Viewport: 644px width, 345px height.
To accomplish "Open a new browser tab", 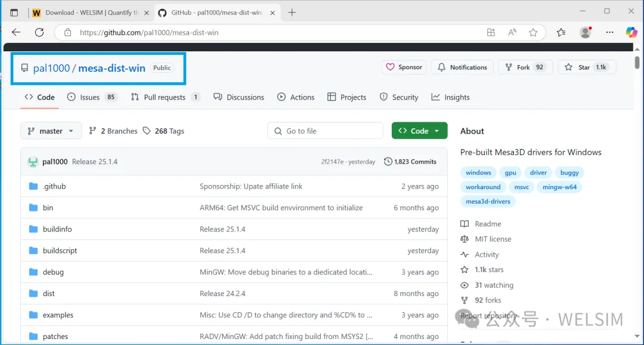I will coord(292,13).
